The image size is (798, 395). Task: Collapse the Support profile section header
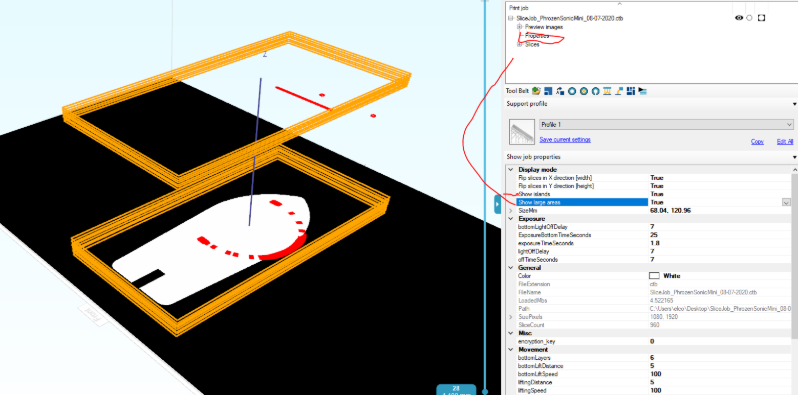(x=651, y=104)
